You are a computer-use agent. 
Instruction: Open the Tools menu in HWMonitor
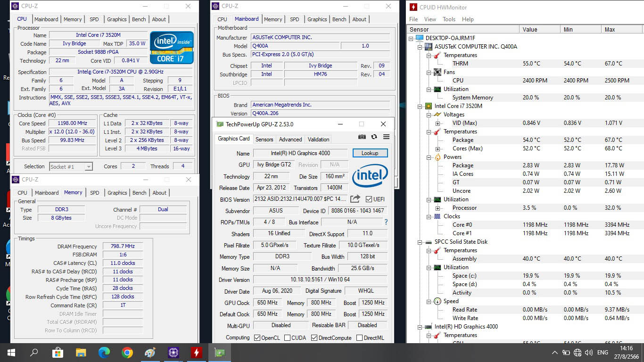click(449, 19)
